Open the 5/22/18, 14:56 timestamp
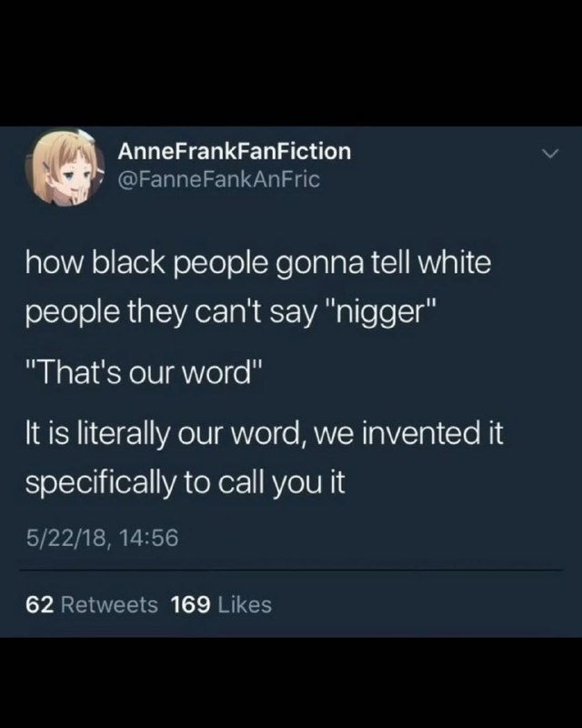The height and width of the screenshot is (728, 582). [102, 538]
